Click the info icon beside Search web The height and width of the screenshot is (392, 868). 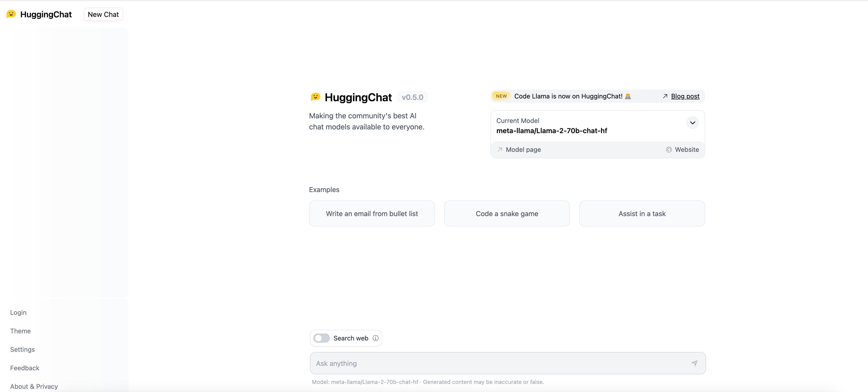pyautogui.click(x=375, y=338)
